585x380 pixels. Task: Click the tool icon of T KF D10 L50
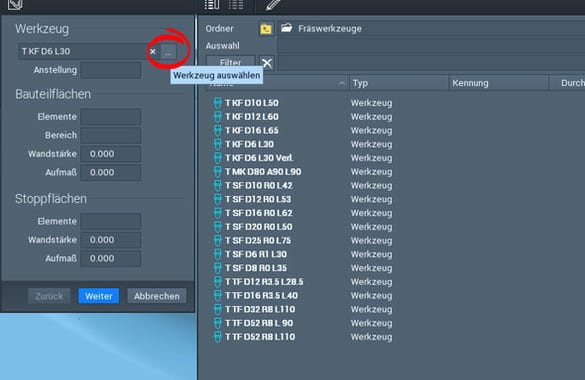coord(218,103)
